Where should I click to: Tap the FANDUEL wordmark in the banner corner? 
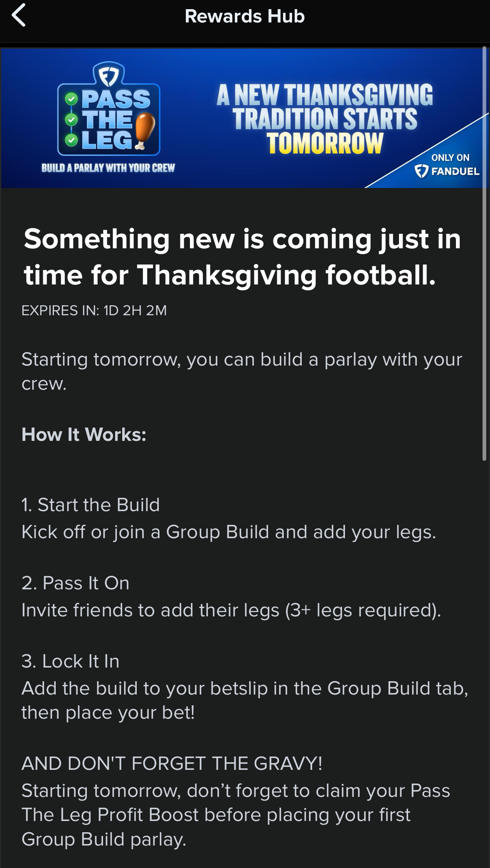(x=456, y=171)
